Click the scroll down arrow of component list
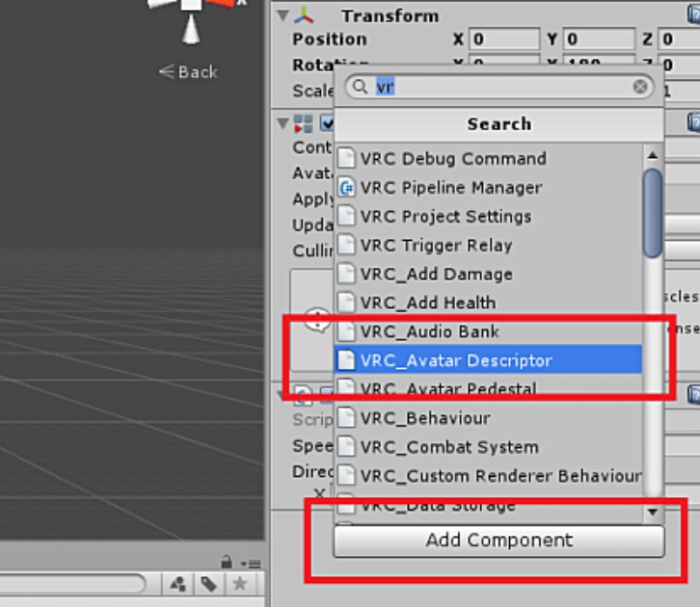 pyautogui.click(x=653, y=512)
